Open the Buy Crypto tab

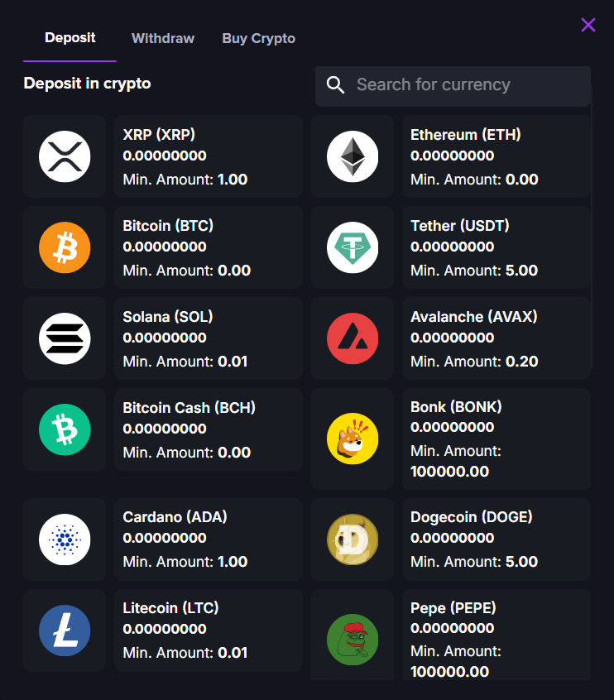pos(258,39)
